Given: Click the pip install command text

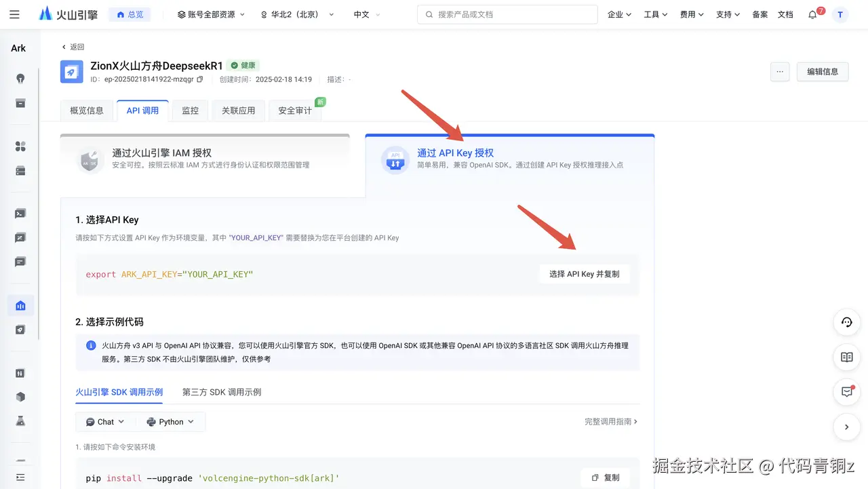Looking at the screenshot, I should pos(213,478).
